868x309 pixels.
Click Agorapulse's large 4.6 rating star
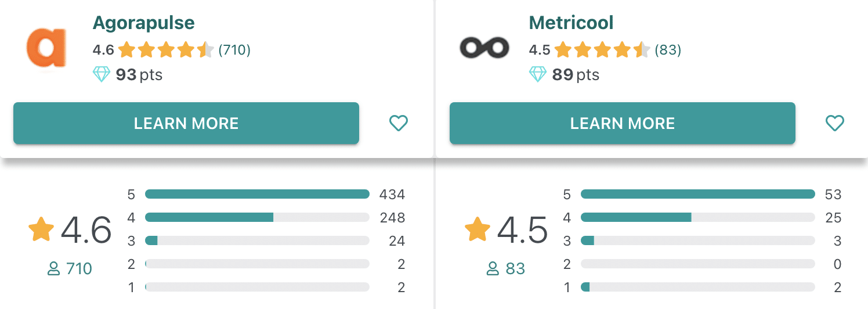click(41, 230)
